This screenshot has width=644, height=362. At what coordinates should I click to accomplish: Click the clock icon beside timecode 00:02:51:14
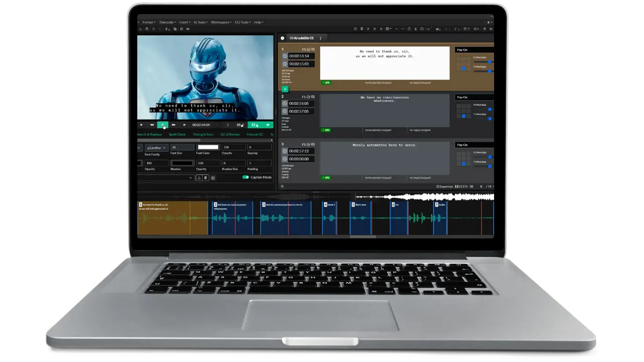click(x=285, y=56)
